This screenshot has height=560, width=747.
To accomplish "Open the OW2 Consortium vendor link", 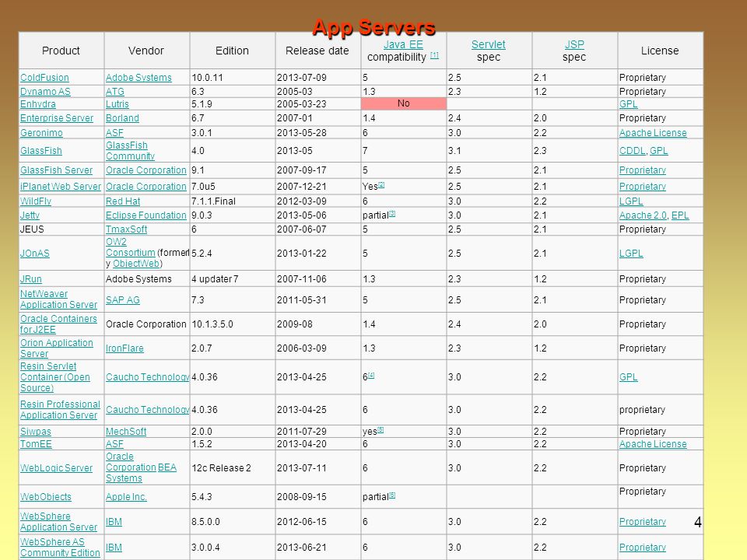I will [130, 247].
